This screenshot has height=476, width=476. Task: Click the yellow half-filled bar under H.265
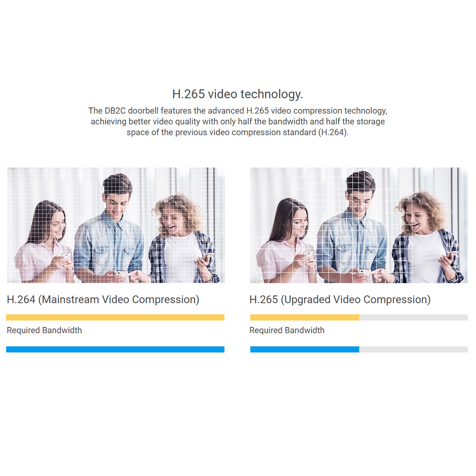(x=305, y=317)
